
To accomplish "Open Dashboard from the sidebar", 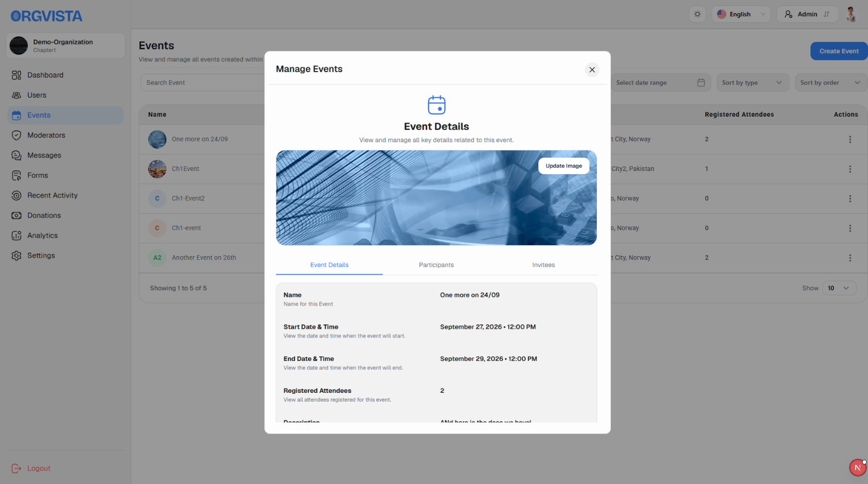I will pyautogui.click(x=65, y=75).
